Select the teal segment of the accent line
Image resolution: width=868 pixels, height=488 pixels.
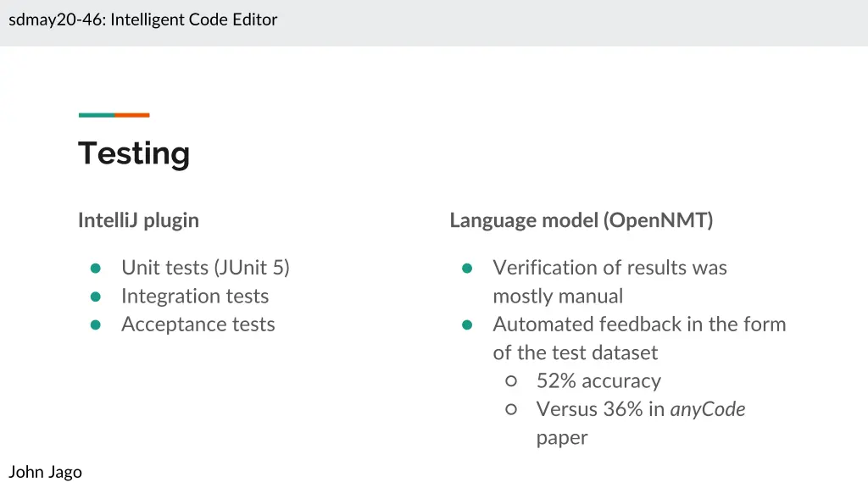(x=97, y=115)
